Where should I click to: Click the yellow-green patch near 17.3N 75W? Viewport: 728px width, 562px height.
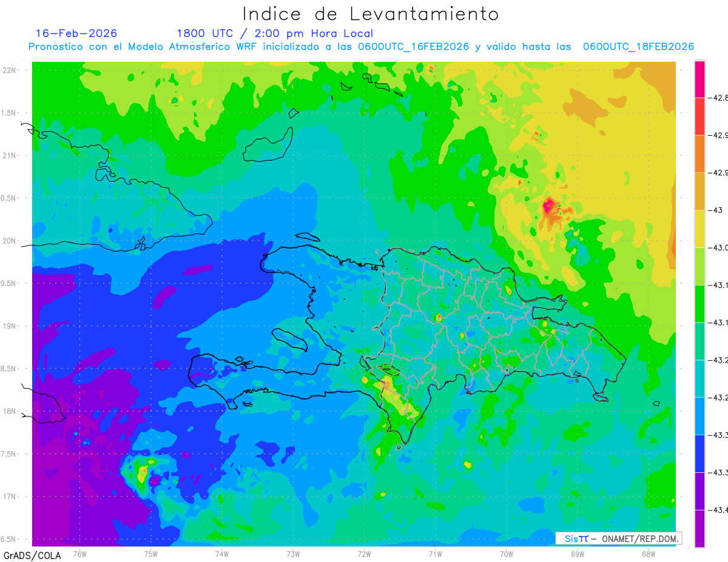coord(142,474)
